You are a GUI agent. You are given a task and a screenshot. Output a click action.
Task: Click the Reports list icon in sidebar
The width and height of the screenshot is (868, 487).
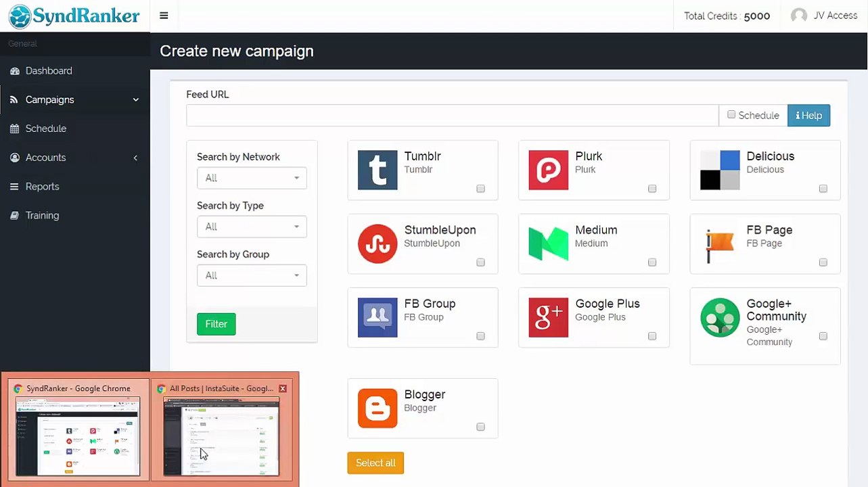point(15,187)
